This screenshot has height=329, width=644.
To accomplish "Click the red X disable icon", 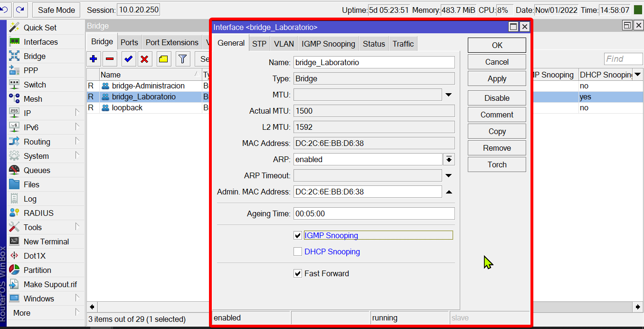I will pos(144,59).
